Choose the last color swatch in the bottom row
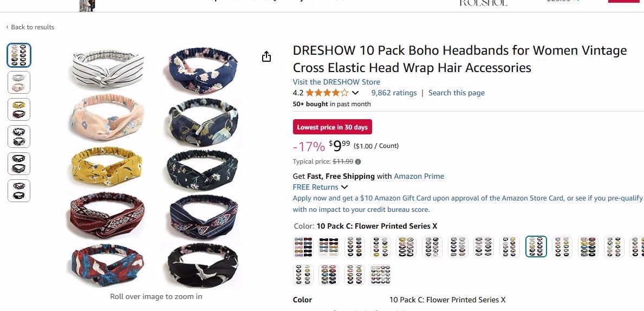This screenshot has height=311, width=644. click(381, 275)
